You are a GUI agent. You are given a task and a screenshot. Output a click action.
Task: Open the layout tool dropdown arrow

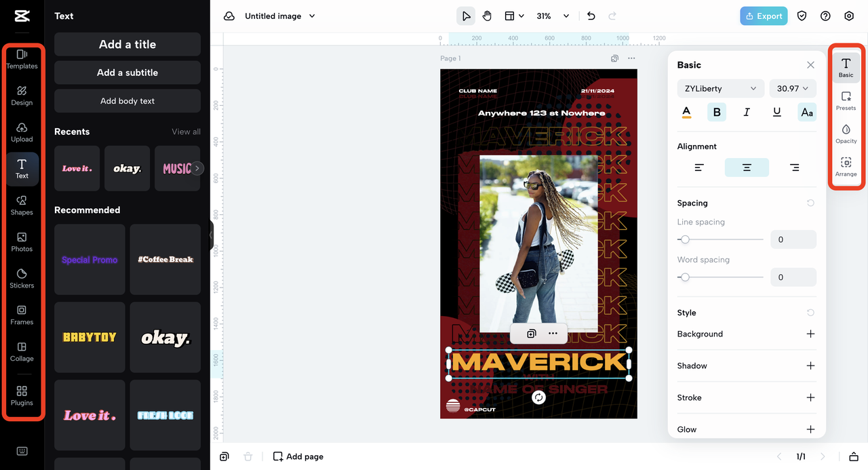pos(521,16)
